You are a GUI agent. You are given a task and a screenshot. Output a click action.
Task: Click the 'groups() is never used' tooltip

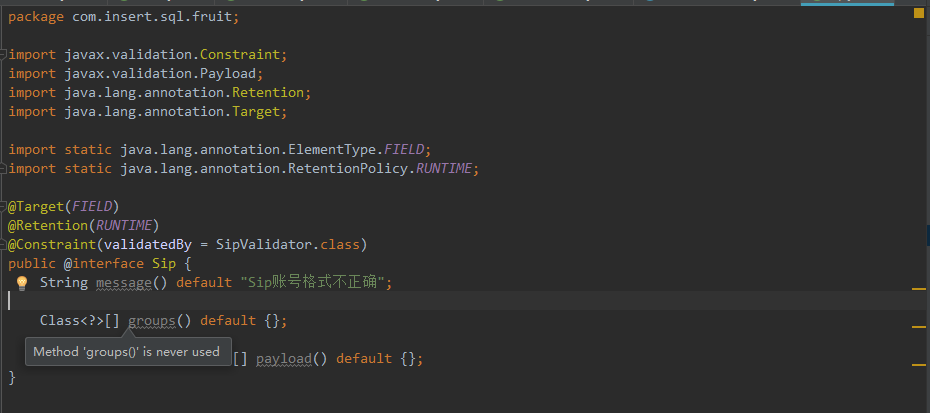(126, 351)
